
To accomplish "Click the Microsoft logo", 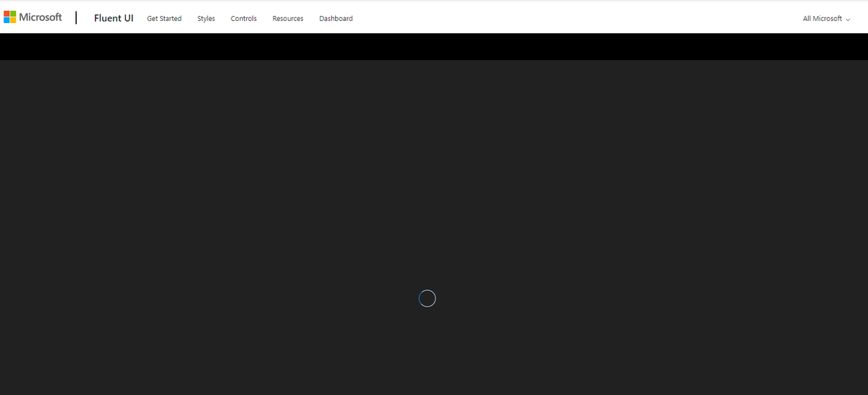I will point(33,17).
